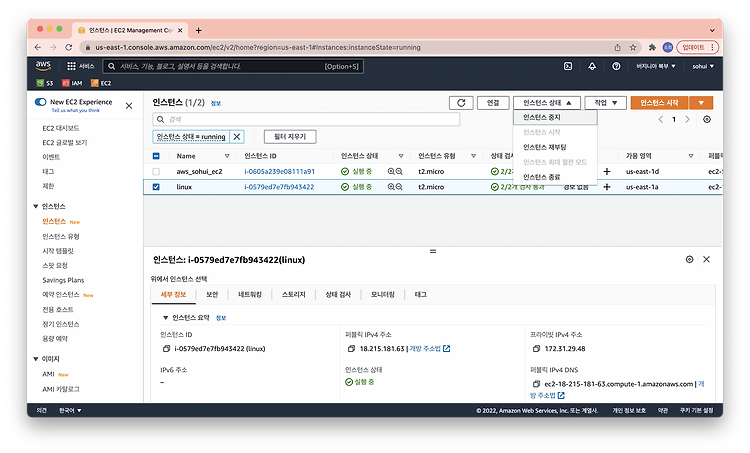This screenshot has width=750, height=453.
Task: Switch to the Storage tab
Action: [293, 295]
